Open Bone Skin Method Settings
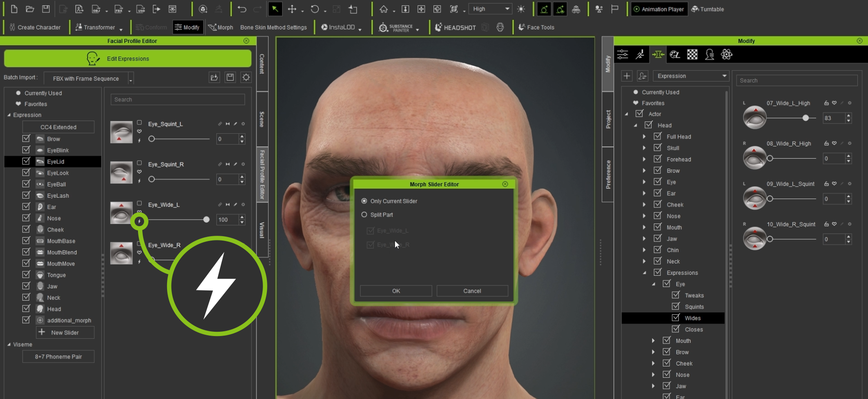Viewport: 868px width, 399px height. (273, 27)
